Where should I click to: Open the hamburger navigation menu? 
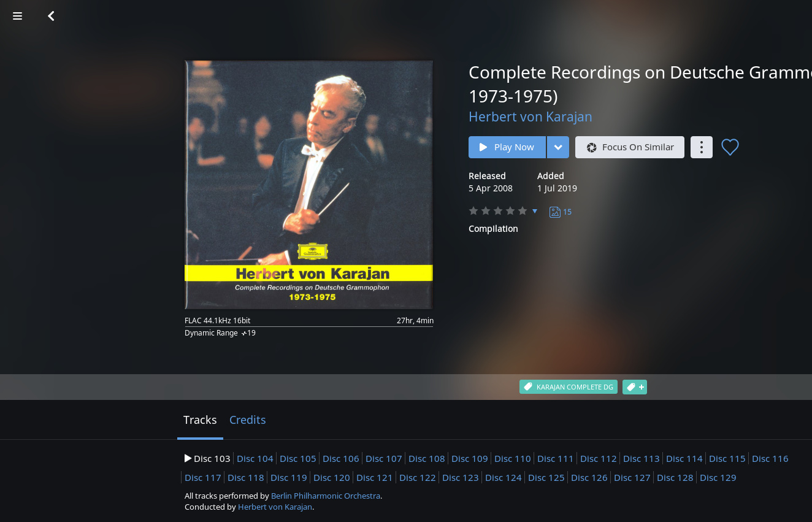coord(17,16)
